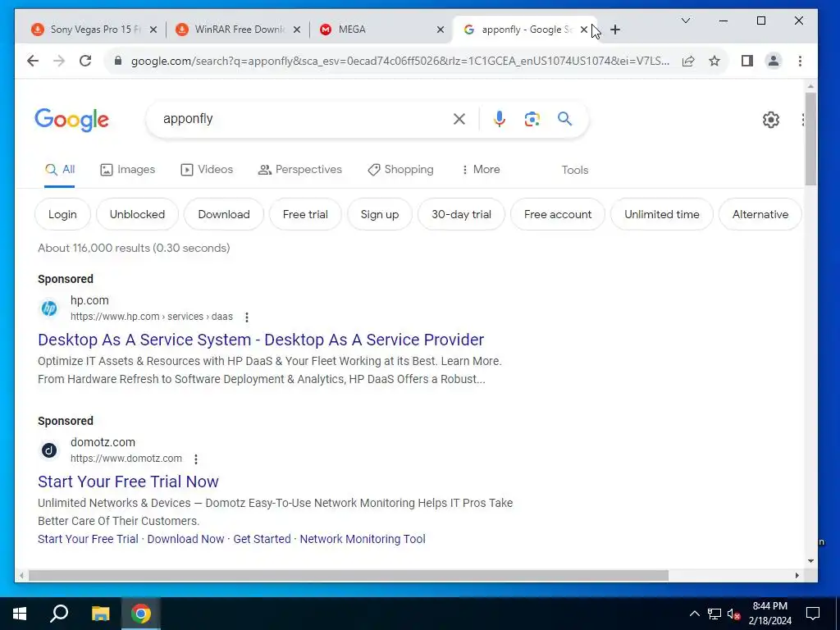The height and width of the screenshot is (630, 840).
Task: Click the Unblocked suggestion chip
Action: tap(137, 214)
